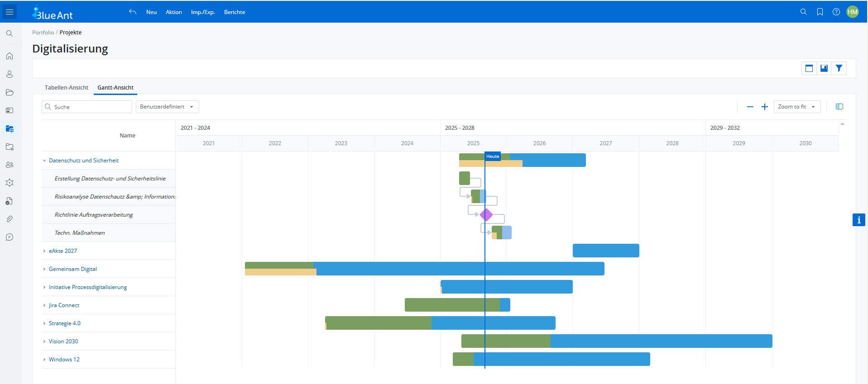Screen dimensions: 868x384
Task: Open the eAkte 2027 project link
Action: click(63, 251)
